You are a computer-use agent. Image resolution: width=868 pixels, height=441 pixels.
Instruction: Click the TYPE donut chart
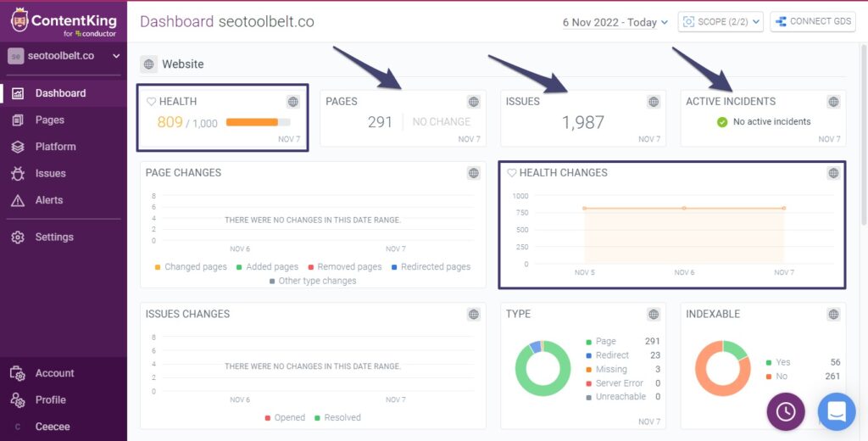(542, 368)
